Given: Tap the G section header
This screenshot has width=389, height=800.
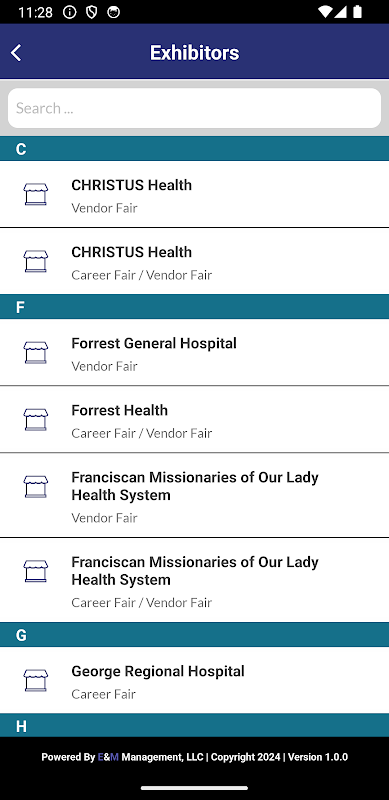Looking at the screenshot, I should click(194, 635).
